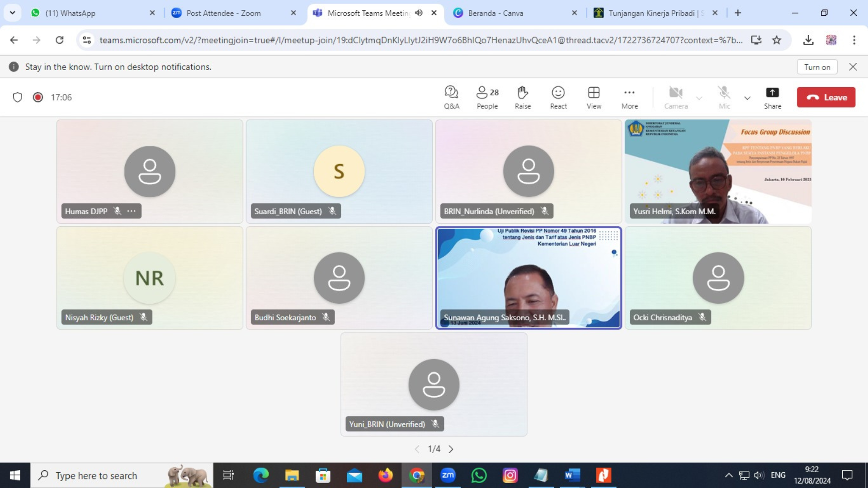The height and width of the screenshot is (488, 868).
Task: Click the browser back arrow
Action: click(x=14, y=40)
